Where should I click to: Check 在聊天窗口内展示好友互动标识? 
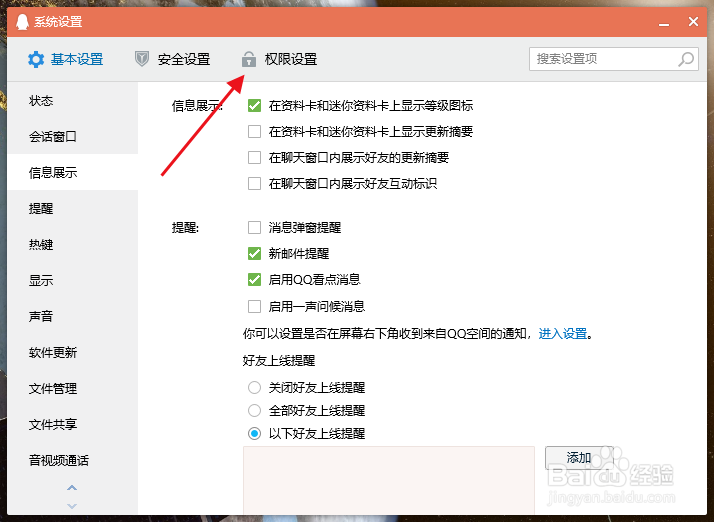(x=254, y=184)
